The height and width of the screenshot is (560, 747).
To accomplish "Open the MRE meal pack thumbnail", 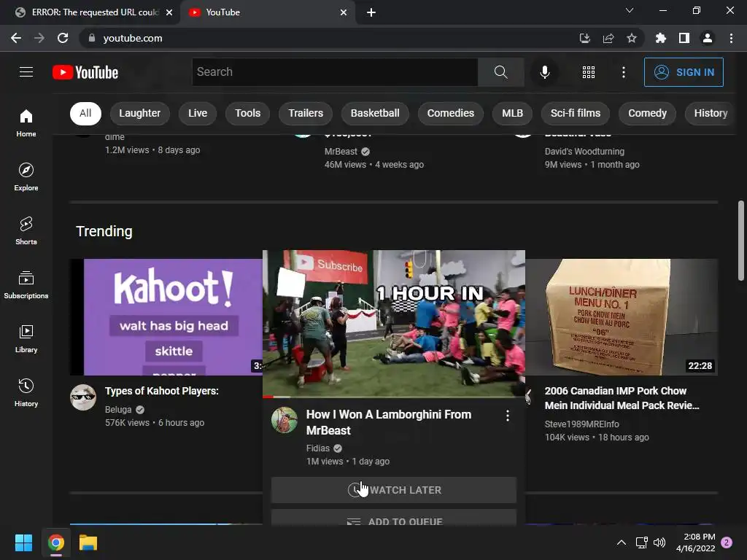I will (x=622, y=316).
